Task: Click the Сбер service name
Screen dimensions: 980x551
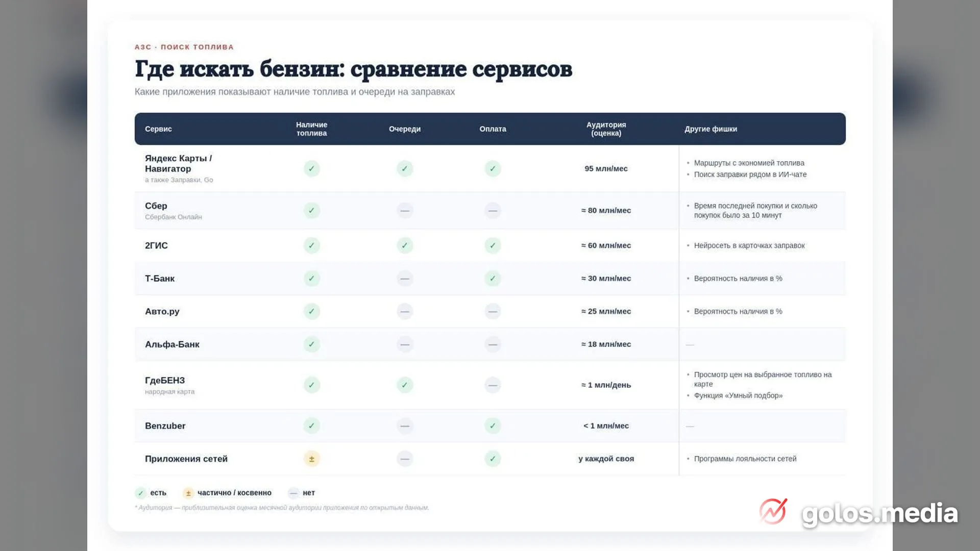Action: pyautogui.click(x=156, y=206)
